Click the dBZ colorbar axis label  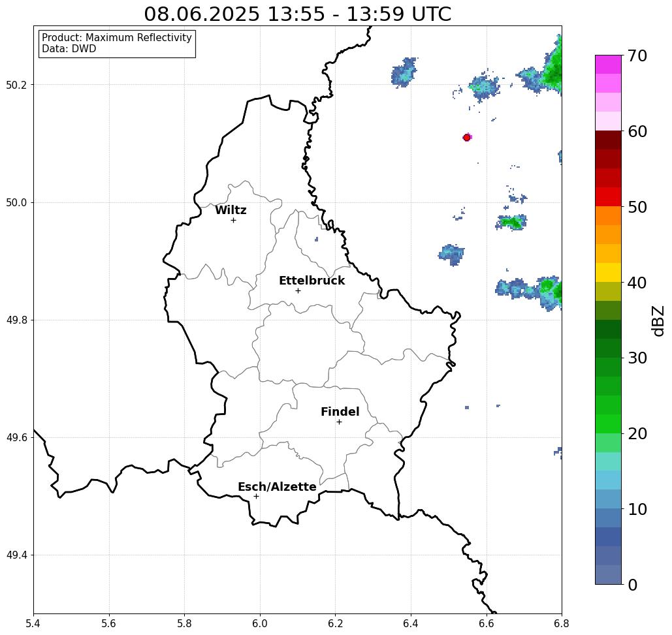[x=658, y=320]
